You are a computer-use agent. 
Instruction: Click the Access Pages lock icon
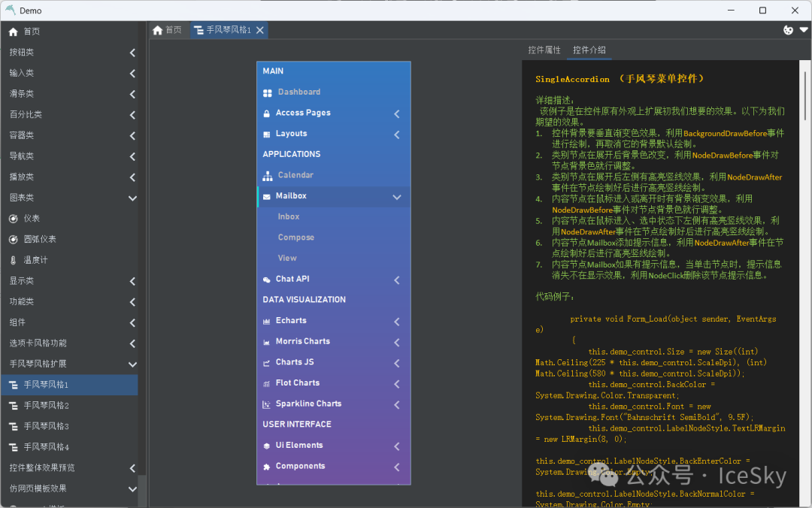tap(268, 113)
